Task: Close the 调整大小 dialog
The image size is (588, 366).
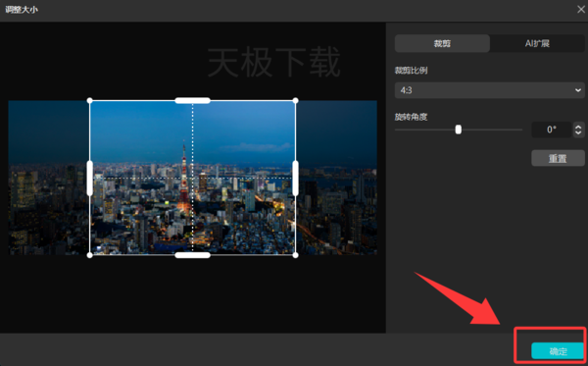Action: (581, 10)
